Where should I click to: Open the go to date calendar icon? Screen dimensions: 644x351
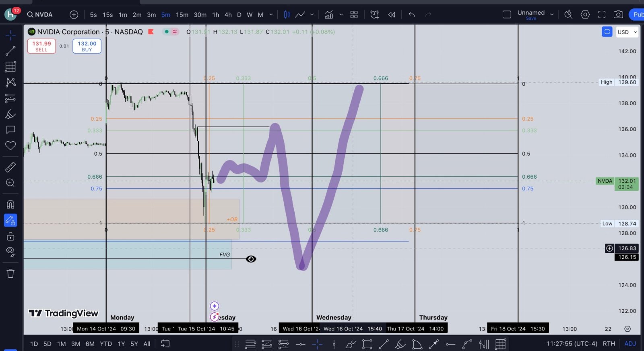click(x=165, y=343)
